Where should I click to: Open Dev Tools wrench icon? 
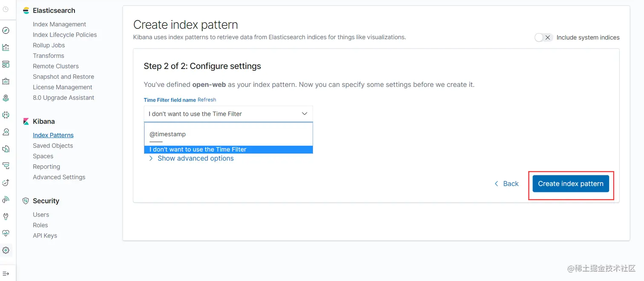coord(6,216)
